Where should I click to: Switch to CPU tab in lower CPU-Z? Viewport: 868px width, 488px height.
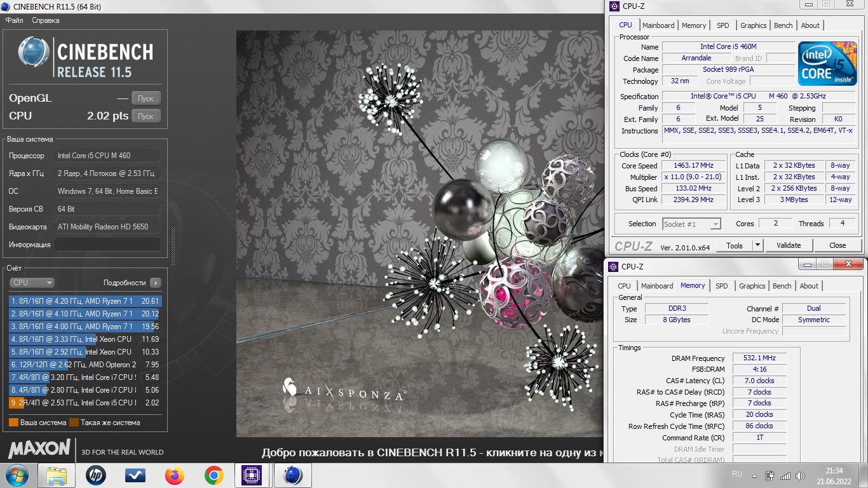(x=625, y=286)
